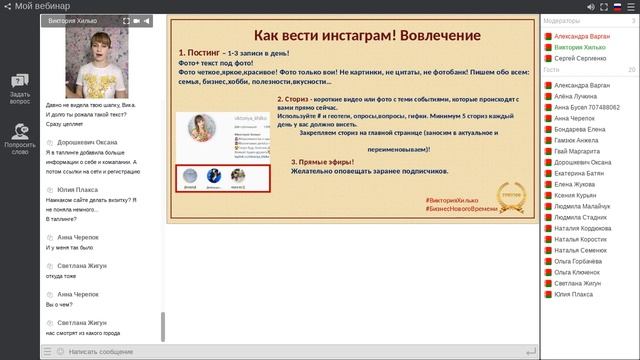Select guest Людмила Стадник
This screenshot has width=640, height=360.
point(580,218)
